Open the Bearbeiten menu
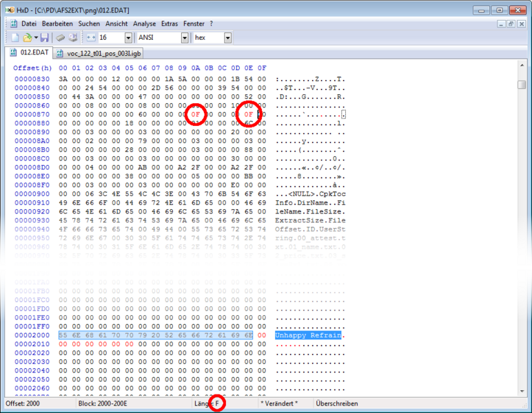The width and height of the screenshot is (532, 413). click(x=57, y=23)
